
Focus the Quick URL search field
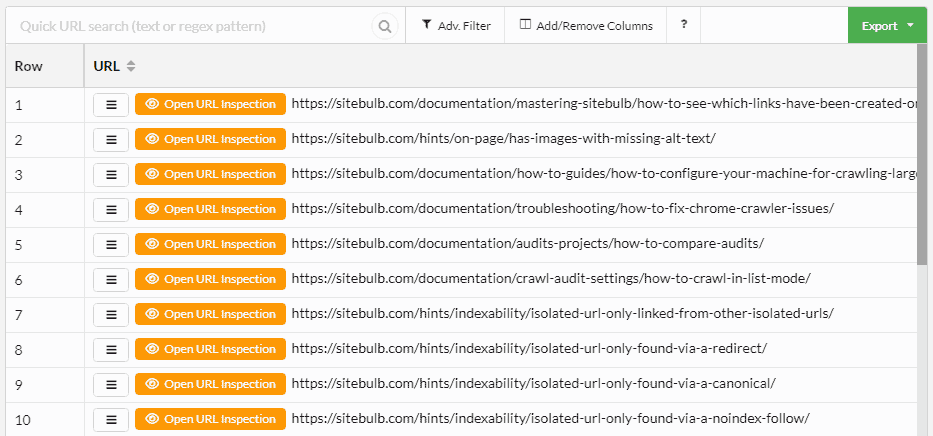coord(190,26)
